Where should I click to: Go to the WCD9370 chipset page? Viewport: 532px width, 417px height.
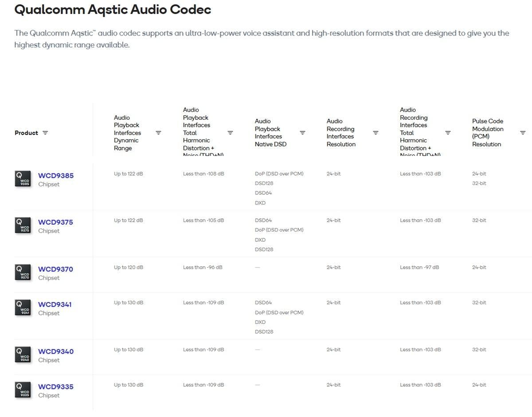pyautogui.click(x=56, y=269)
